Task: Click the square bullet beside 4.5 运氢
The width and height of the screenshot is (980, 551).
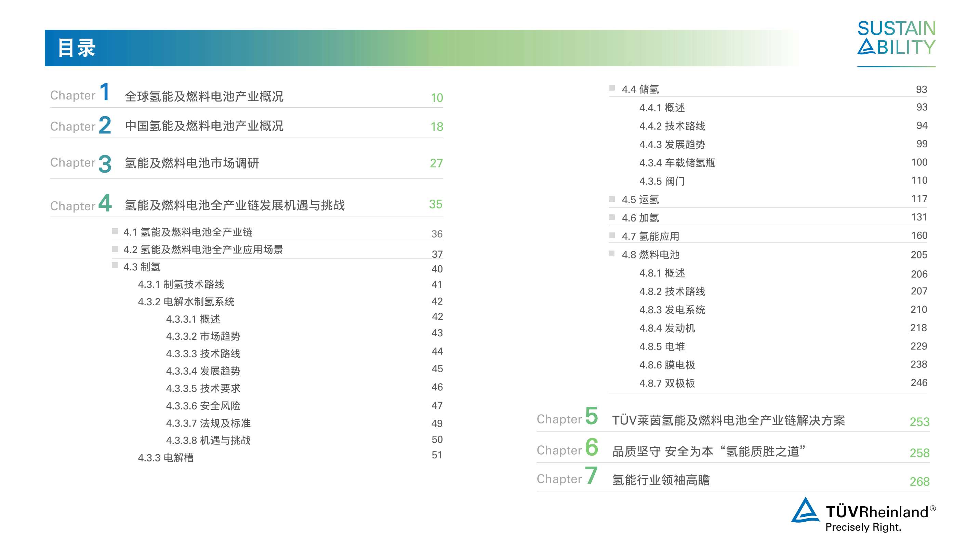Action: coord(612,199)
